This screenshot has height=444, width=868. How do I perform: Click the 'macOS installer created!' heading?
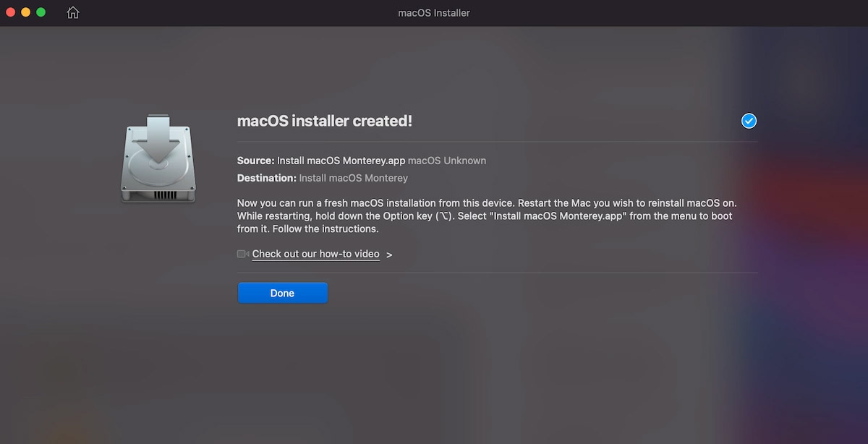(x=325, y=121)
